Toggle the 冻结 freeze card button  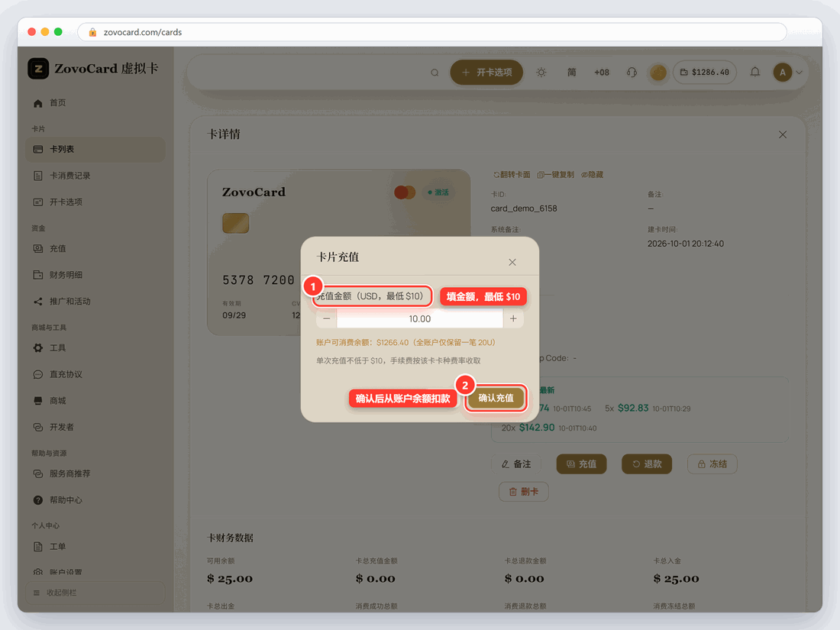pyautogui.click(x=712, y=464)
